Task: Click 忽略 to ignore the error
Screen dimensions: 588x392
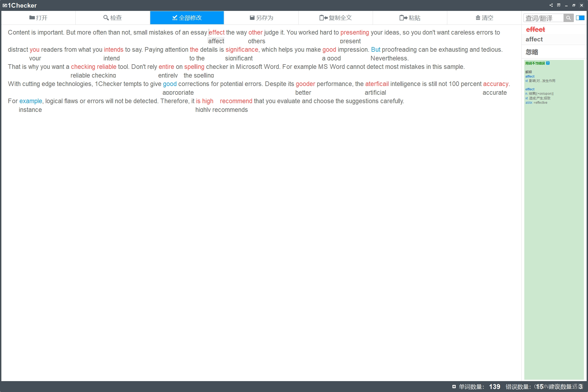Action: tap(532, 52)
